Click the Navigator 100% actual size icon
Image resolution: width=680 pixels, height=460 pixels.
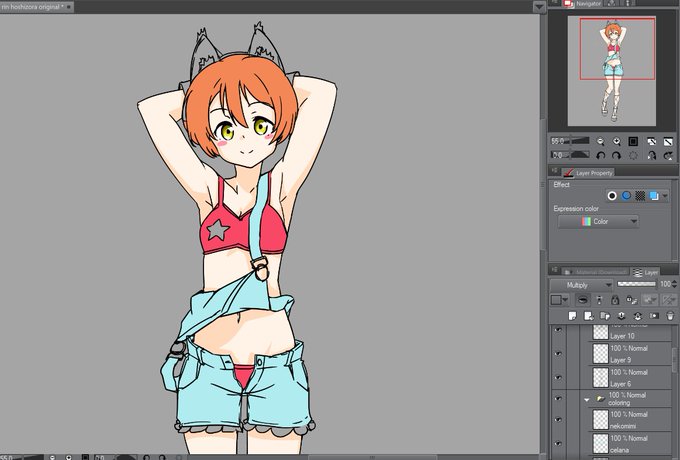(633, 141)
